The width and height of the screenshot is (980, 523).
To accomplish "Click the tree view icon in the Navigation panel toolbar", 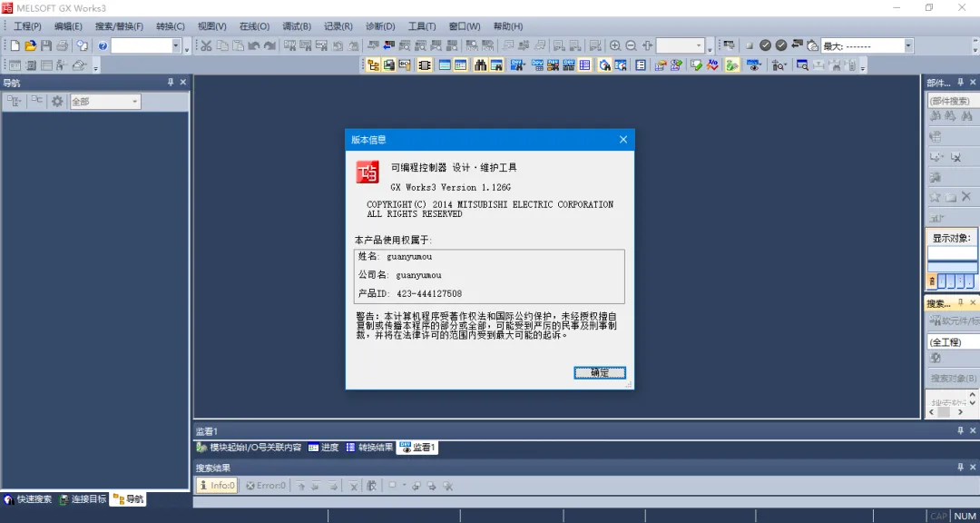I will click(x=14, y=102).
